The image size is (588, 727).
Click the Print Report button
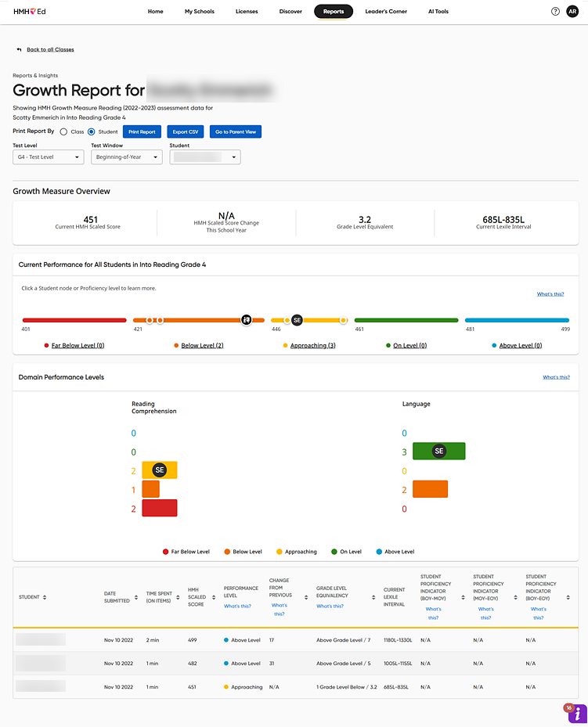(142, 131)
